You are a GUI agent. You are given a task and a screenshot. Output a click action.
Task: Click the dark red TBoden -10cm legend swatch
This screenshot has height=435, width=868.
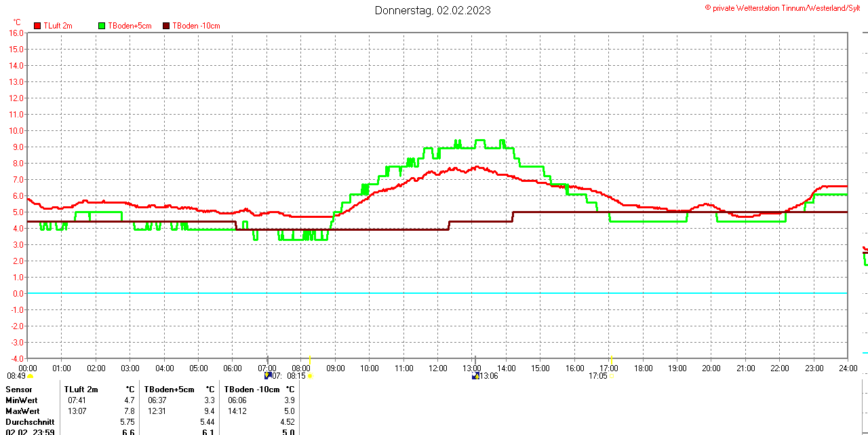click(x=166, y=26)
